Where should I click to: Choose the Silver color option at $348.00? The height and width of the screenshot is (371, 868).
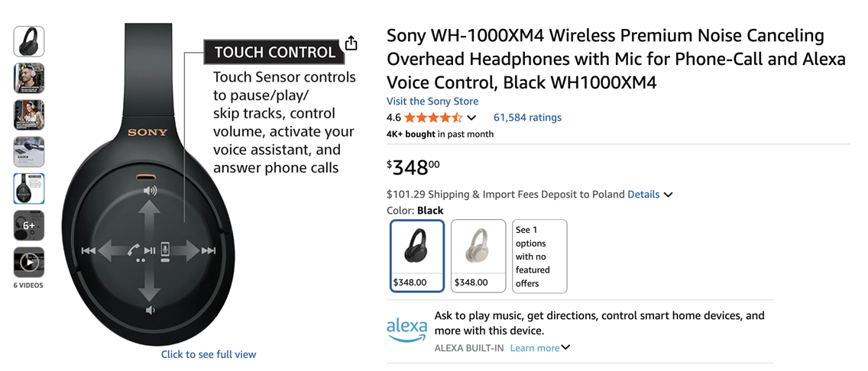coord(478,256)
